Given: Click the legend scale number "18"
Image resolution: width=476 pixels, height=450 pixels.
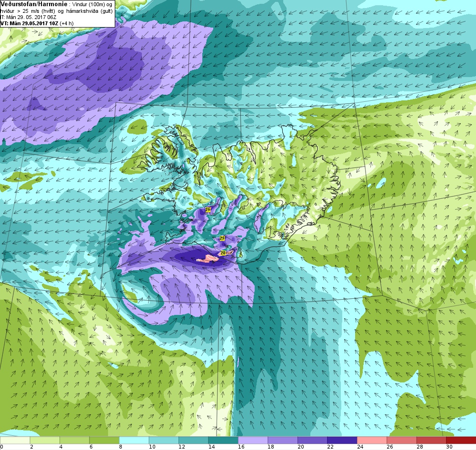Looking at the screenshot, I should pyautogui.click(x=271, y=447).
